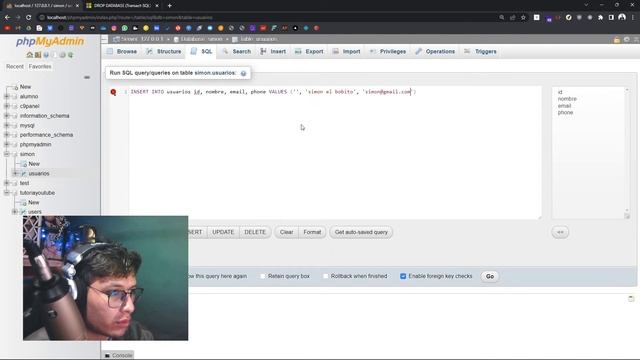Screen dimensions: 640x360
Task: Click SQL query help question-mark icon
Action: click(243, 73)
